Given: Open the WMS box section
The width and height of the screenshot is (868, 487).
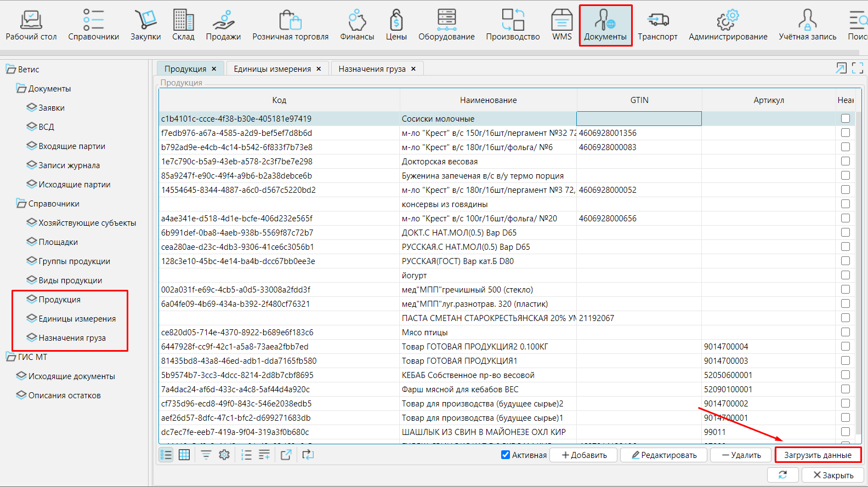Looking at the screenshot, I should (x=561, y=25).
